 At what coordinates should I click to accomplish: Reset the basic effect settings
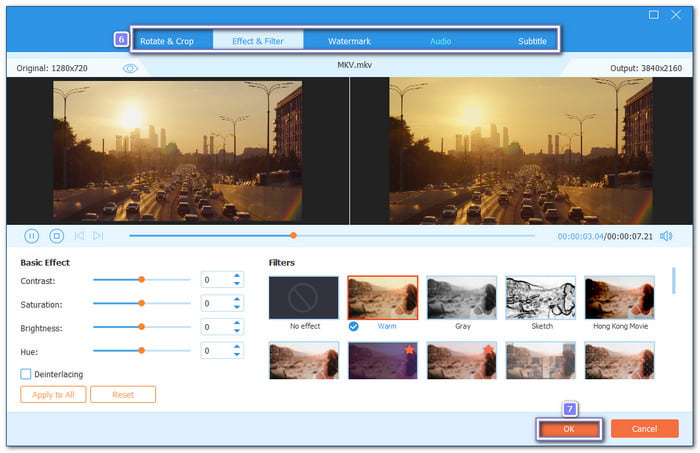pyautogui.click(x=123, y=395)
